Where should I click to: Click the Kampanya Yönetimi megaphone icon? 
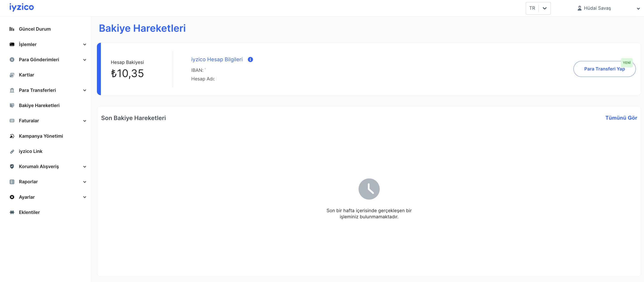(12, 136)
